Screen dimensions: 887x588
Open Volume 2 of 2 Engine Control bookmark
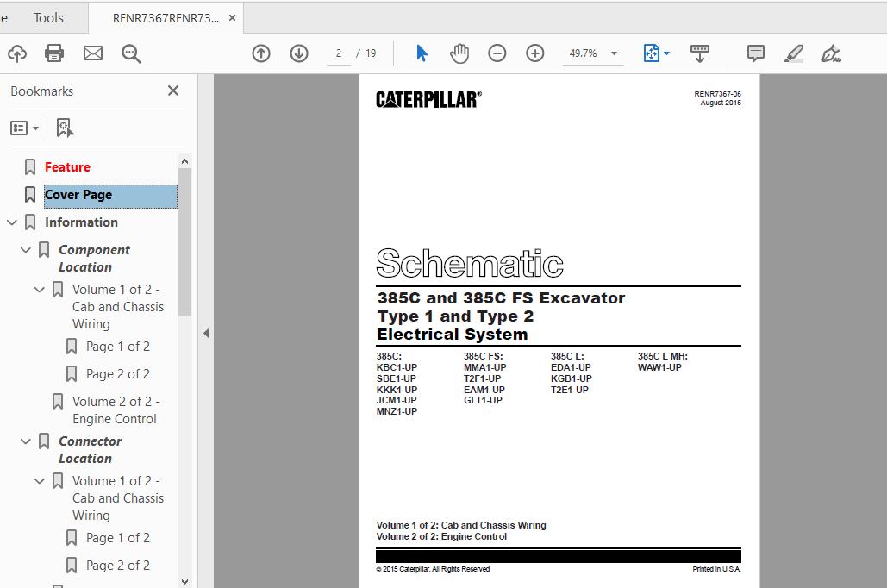(116, 410)
